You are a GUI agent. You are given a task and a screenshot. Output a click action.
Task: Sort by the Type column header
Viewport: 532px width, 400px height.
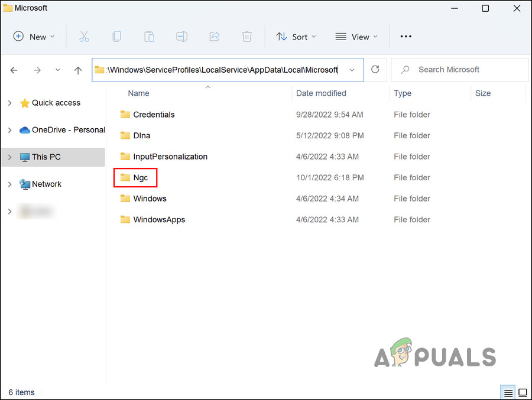coord(403,93)
